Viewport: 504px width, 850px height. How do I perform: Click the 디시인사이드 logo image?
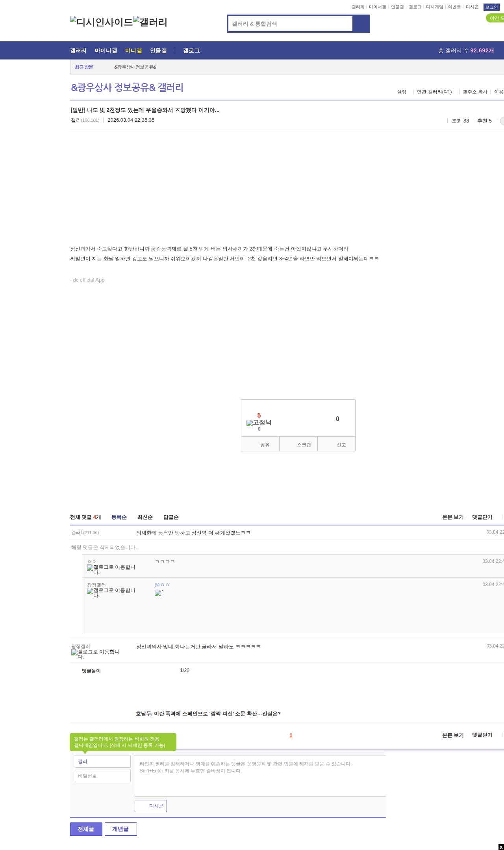tap(101, 22)
